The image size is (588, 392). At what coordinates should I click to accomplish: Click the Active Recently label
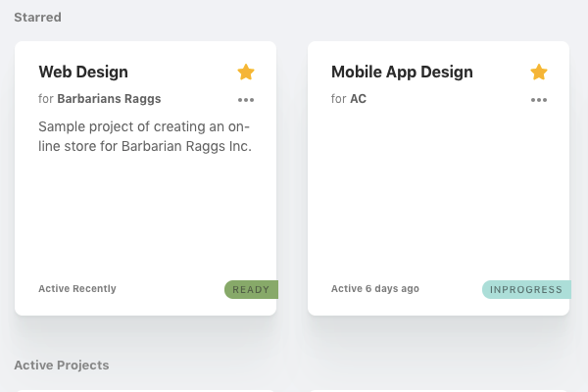coord(77,288)
